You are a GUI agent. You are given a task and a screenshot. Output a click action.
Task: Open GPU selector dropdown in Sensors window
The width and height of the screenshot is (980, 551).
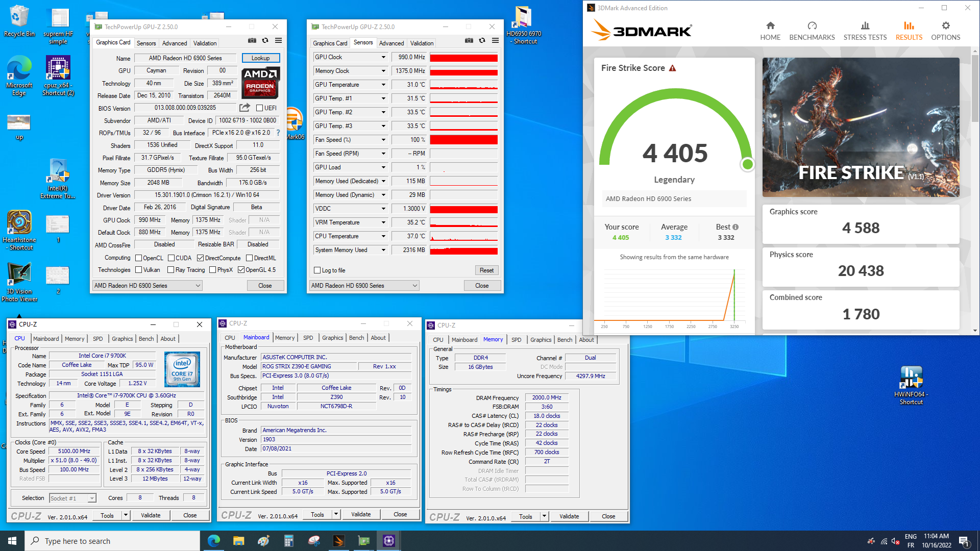click(x=364, y=286)
